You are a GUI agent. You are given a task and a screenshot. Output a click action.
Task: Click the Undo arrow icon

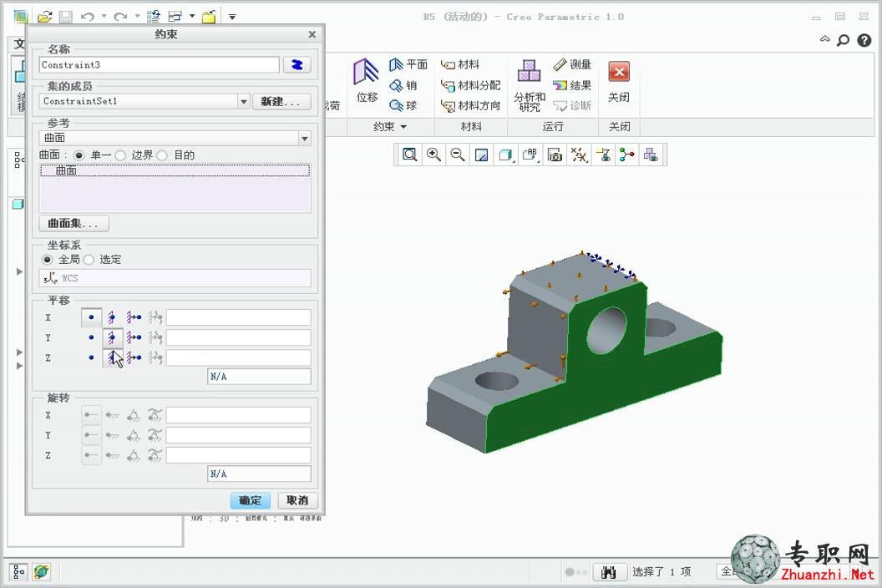(x=87, y=17)
